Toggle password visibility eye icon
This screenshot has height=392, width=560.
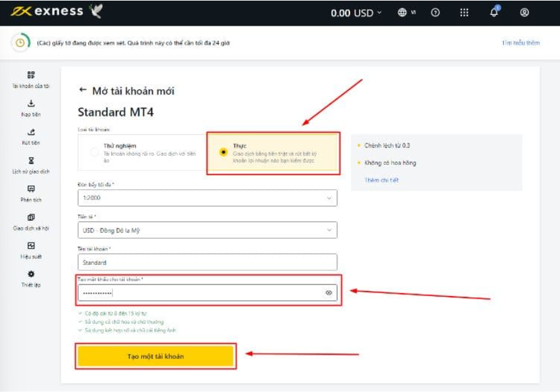click(x=328, y=292)
